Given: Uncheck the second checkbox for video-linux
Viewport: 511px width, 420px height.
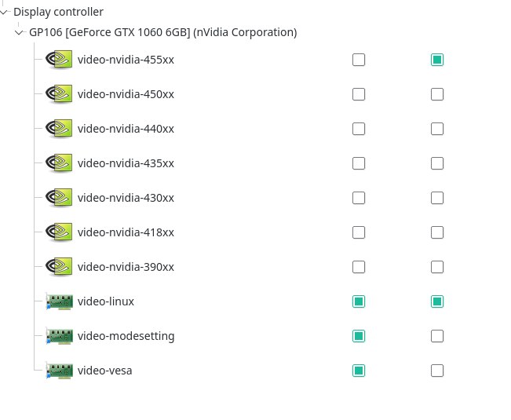Looking at the screenshot, I should click(437, 301).
